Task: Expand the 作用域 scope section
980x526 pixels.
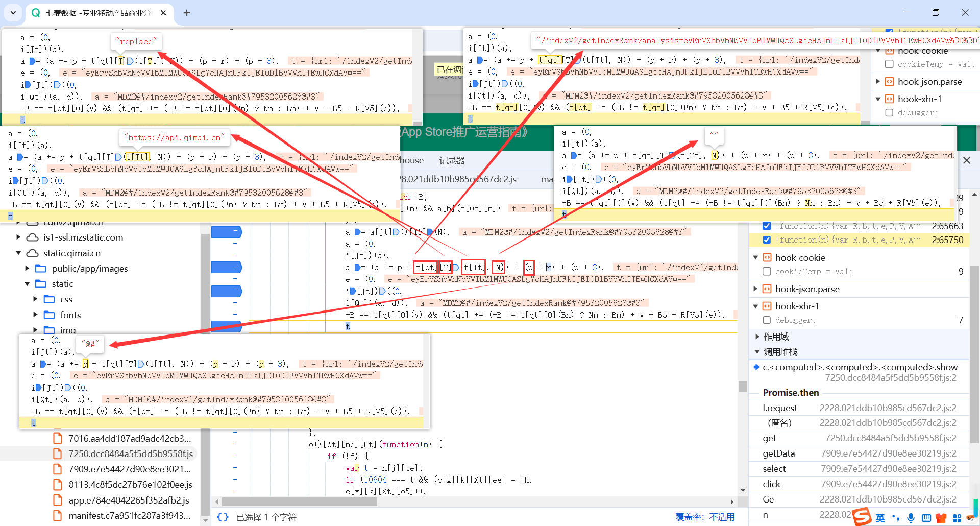Action: click(x=757, y=337)
